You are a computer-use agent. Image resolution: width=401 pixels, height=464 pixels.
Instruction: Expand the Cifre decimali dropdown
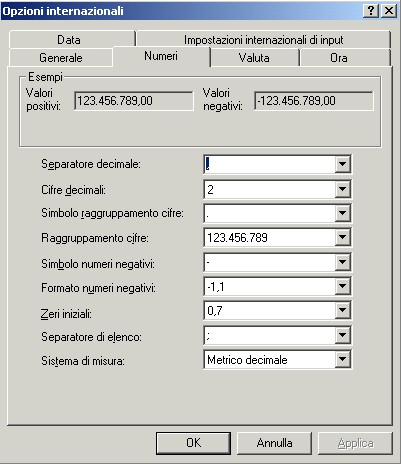pos(342,189)
